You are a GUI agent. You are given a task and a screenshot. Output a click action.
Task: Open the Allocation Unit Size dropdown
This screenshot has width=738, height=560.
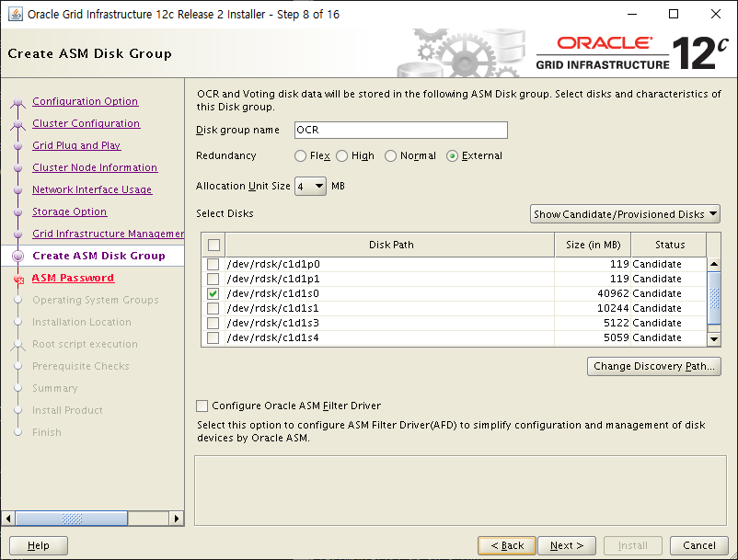click(x=310, y=186)
